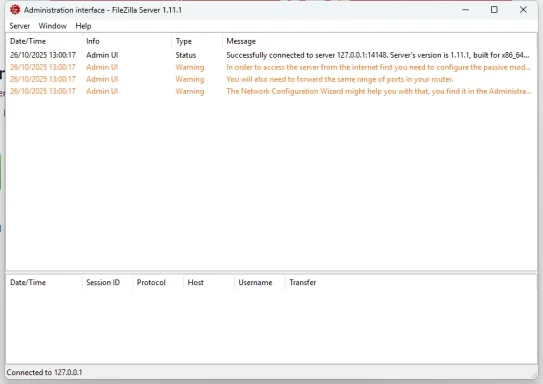Minimize the Administration interface window
This screenshot has width=543, height=384.
coord(465,10)
